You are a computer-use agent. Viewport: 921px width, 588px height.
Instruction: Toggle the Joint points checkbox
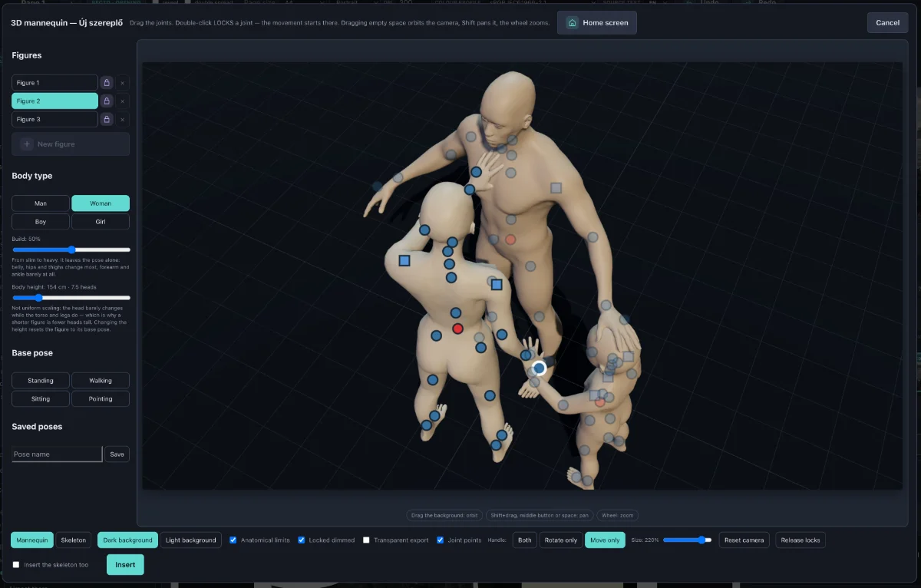(441, 540)
